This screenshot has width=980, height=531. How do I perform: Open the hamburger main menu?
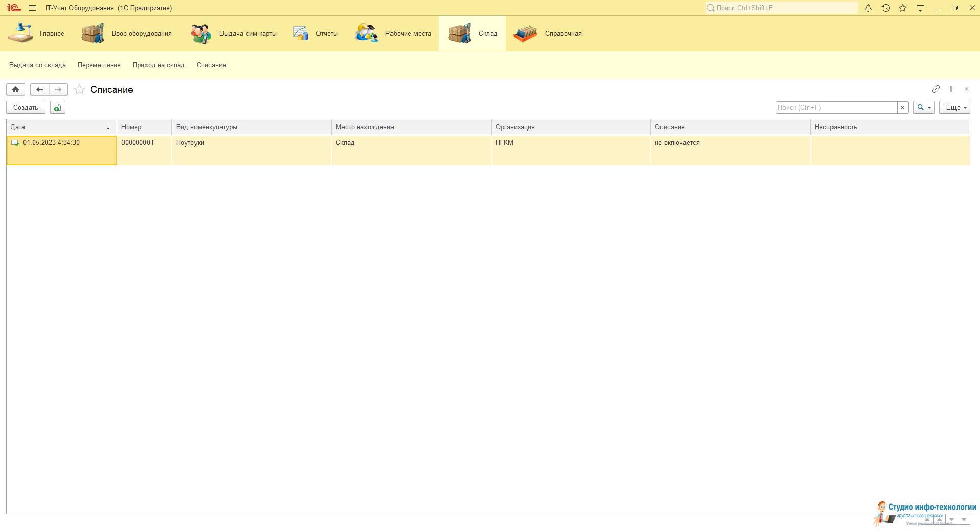32,8
